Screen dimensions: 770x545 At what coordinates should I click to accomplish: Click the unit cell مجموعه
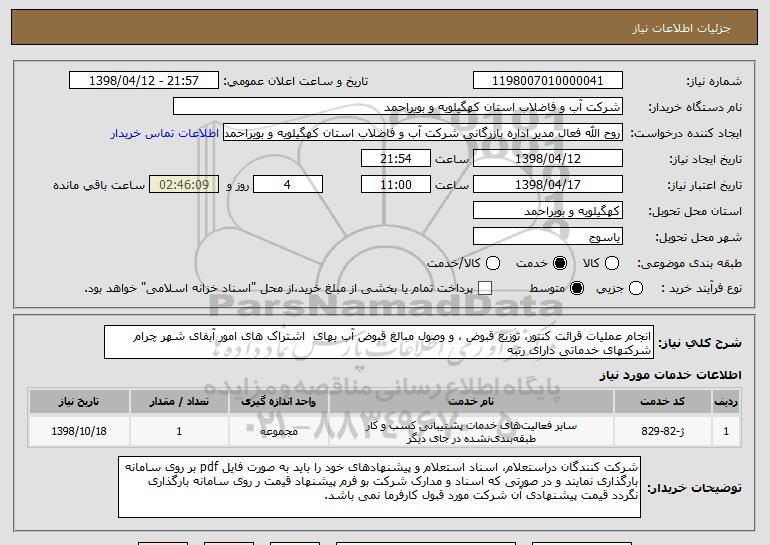[278, 431]
